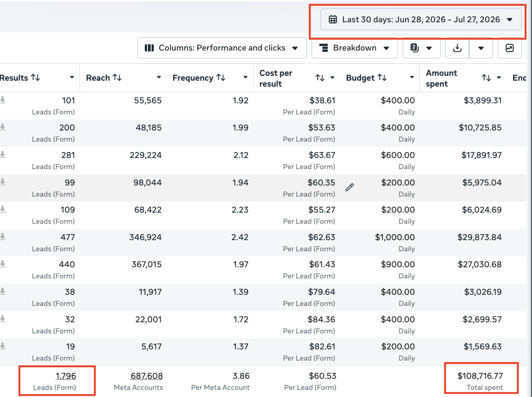Download leads for the 109 results row
This screenshot has height=397, width=532.
click(x=3, y=209)
